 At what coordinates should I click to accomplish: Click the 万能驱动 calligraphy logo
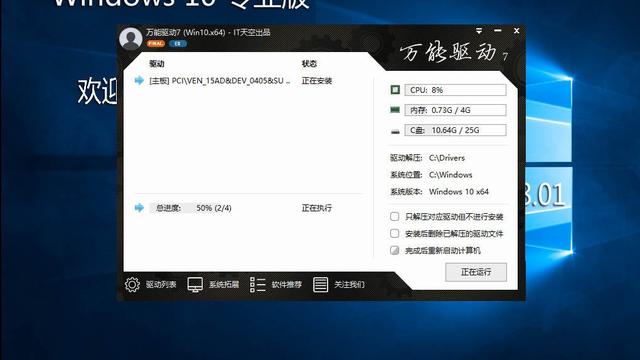pos(448,52)
